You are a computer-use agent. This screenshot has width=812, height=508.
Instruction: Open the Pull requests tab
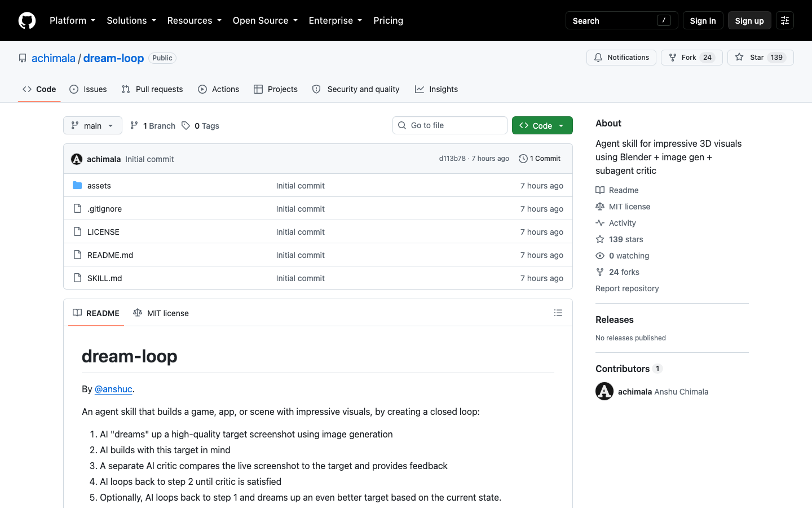(152, 89)
